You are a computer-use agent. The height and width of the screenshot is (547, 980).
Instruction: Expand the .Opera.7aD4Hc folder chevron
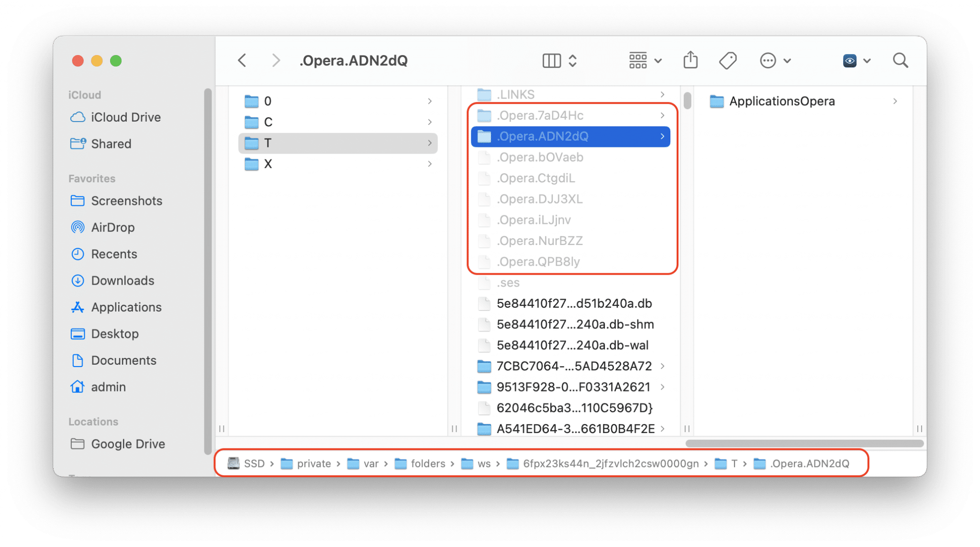663,115
